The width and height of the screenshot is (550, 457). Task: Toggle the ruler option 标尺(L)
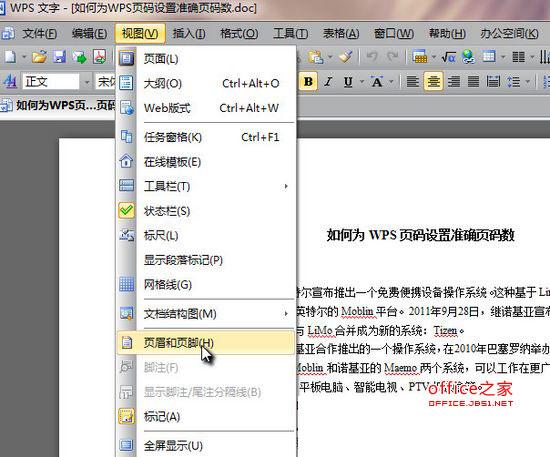coord(207,235)
